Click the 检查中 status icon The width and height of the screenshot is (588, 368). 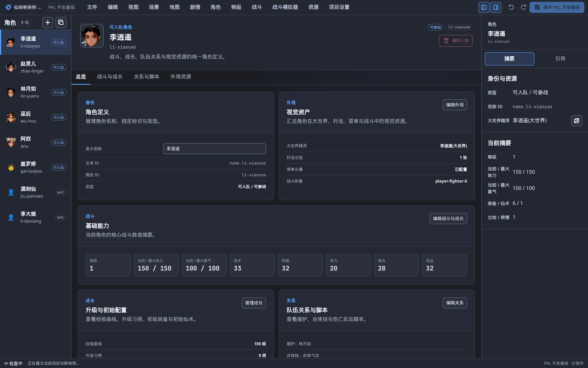6,363
